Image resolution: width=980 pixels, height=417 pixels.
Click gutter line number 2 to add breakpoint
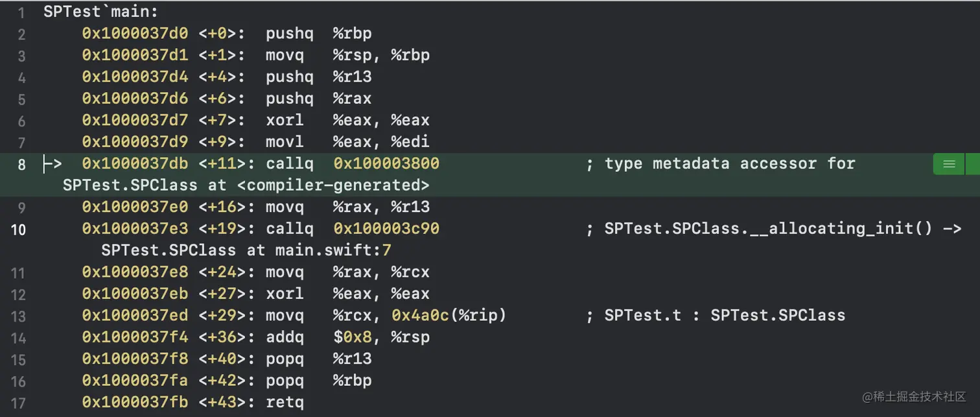coord(21,34)
